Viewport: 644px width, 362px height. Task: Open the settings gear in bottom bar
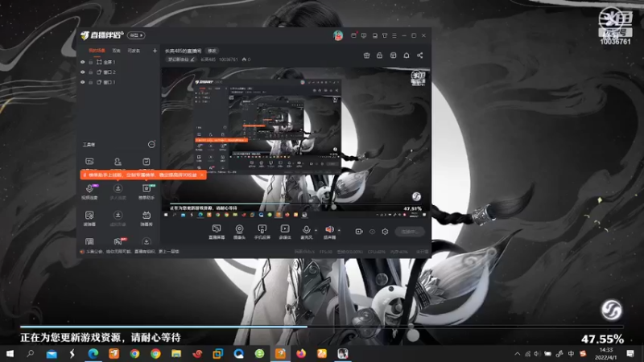pyautogui.click(x=385, y=232)
